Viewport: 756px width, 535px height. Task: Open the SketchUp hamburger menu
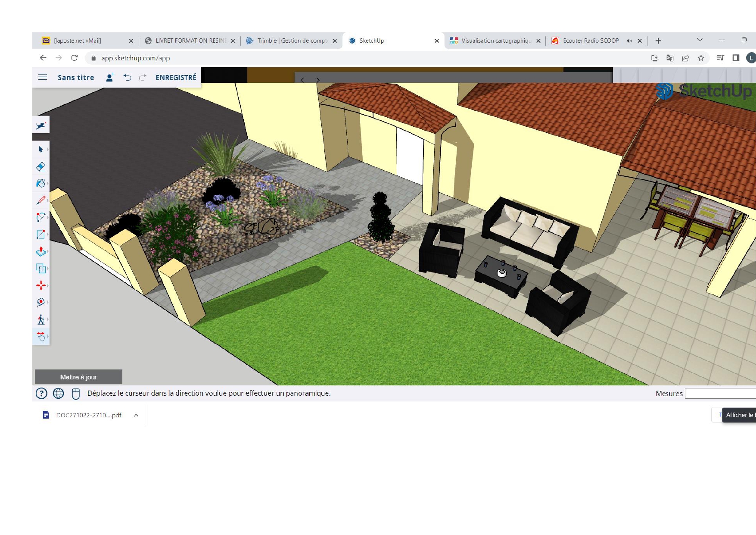coord(43,77)
